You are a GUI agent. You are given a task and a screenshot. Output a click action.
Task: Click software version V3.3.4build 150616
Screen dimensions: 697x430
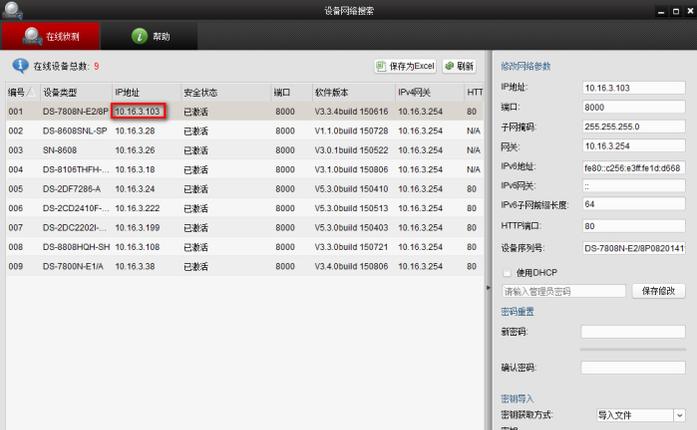point(351,111)
